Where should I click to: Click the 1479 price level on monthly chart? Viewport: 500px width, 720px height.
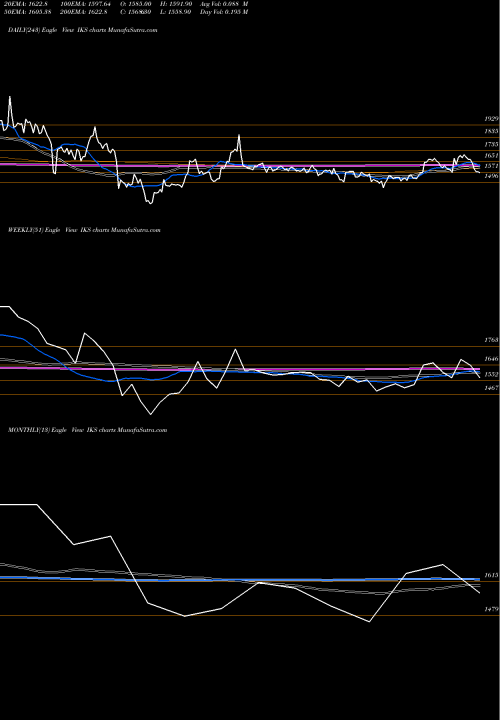click(492, 609)
